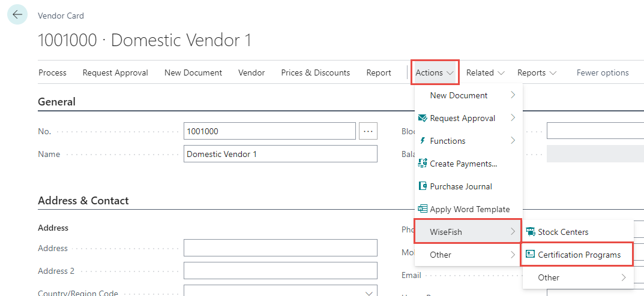Select Prices & Discounts in the action bar
Viewport: 644px width, 296px height.
coord(315,73)
